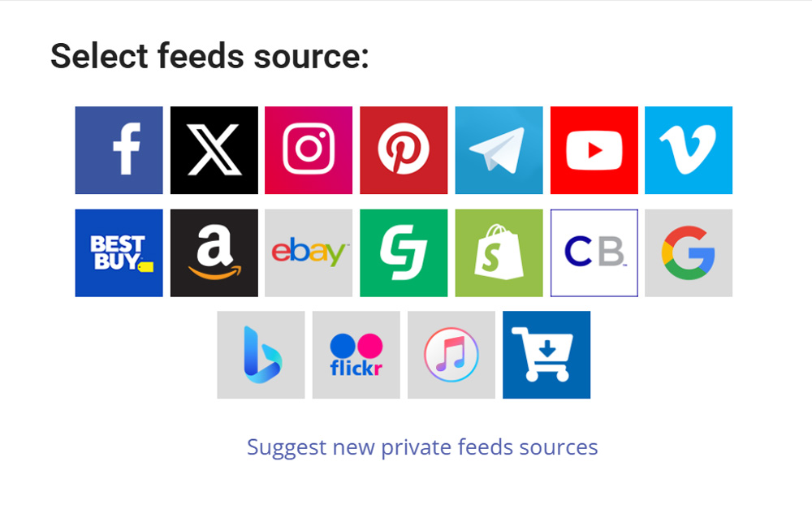Click the Select feeds source heading
The image size is (812, 509).
[209, 56]
